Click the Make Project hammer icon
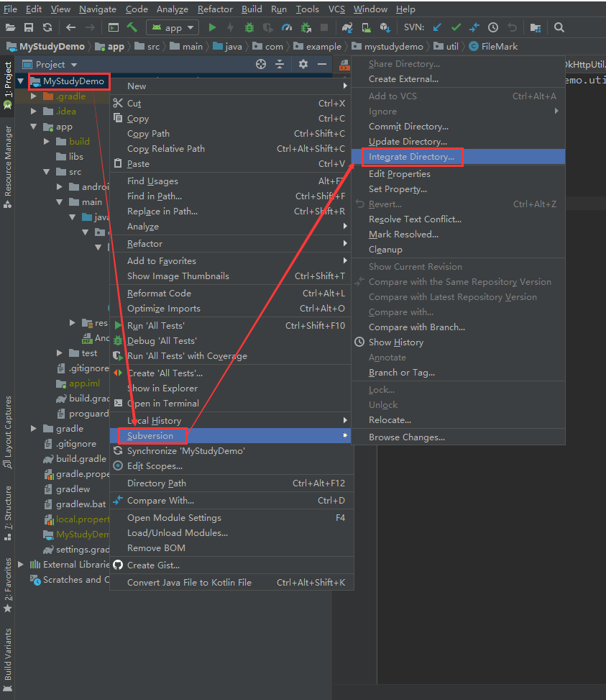 [x=132, y=27]
